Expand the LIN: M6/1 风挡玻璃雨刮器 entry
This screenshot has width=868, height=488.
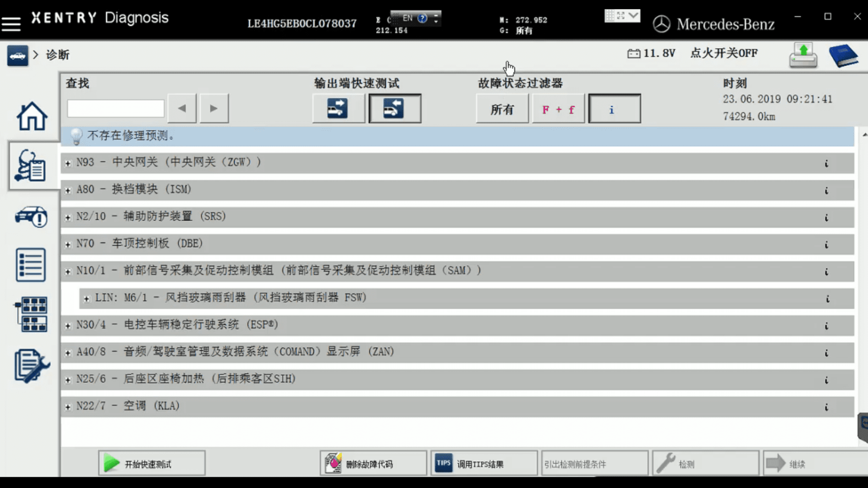pyautogui.click(x=86, y=298)
